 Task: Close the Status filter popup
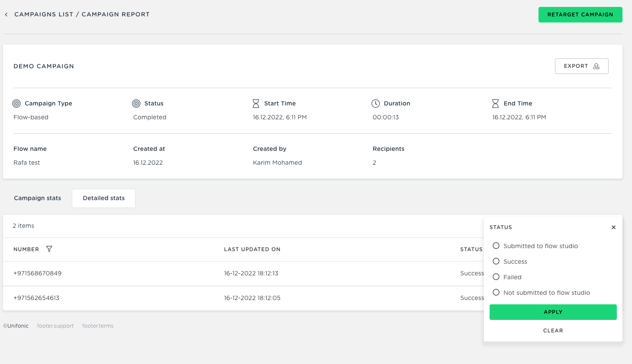tap(613, 227)
